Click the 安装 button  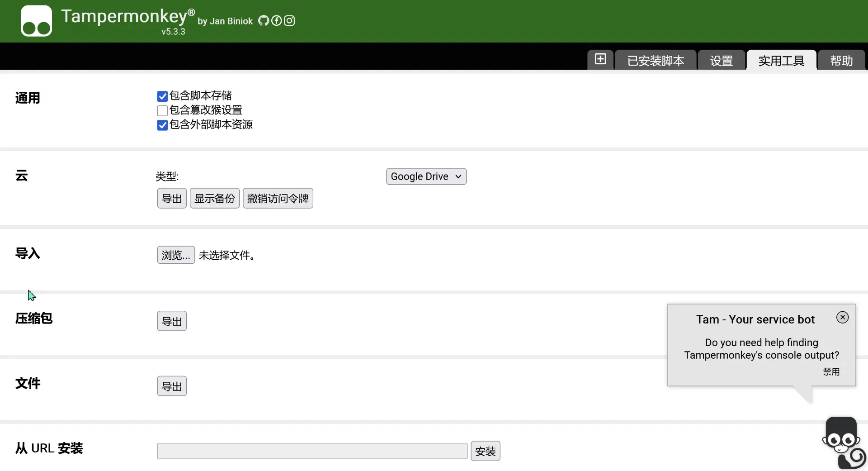[x=485, y=451]
